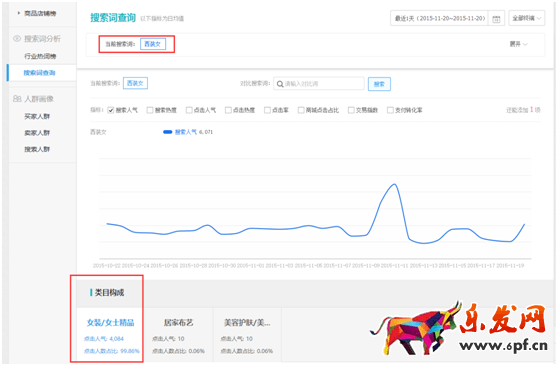Image resolution: width=558 pixels, height=366 pixels.
Task: Open the calendar date picker icon
Action: pos(496,19)
